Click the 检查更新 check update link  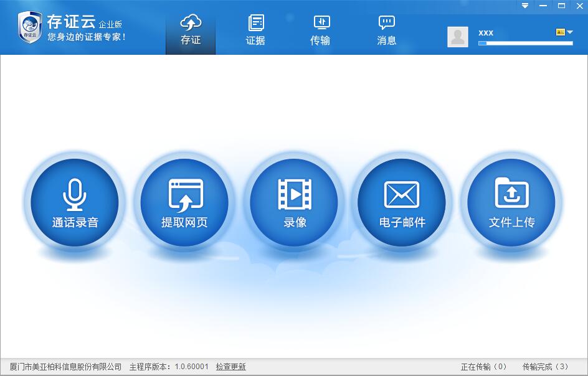(230, 367)
